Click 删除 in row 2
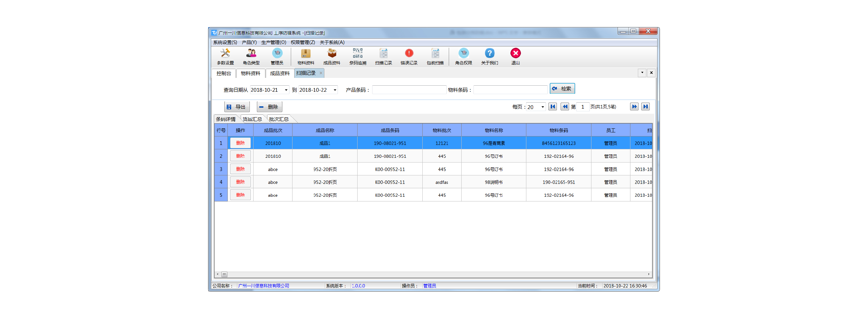 (x=240, y=156)
